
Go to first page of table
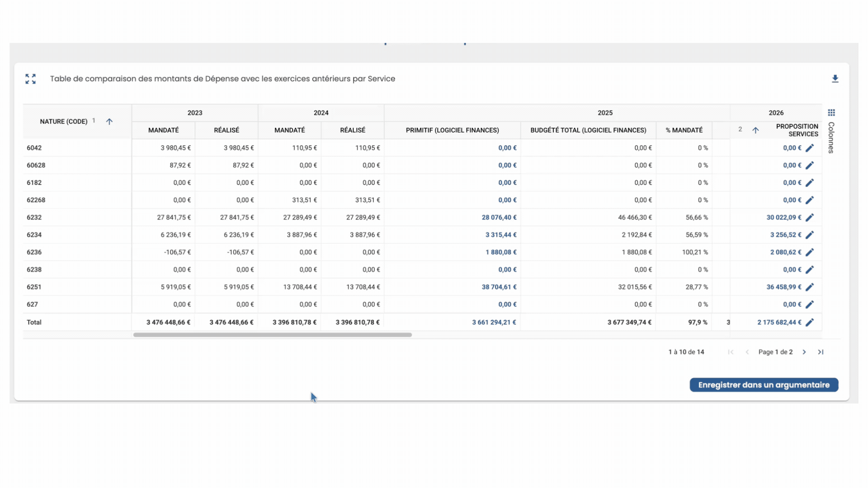(x=731, y=352)
